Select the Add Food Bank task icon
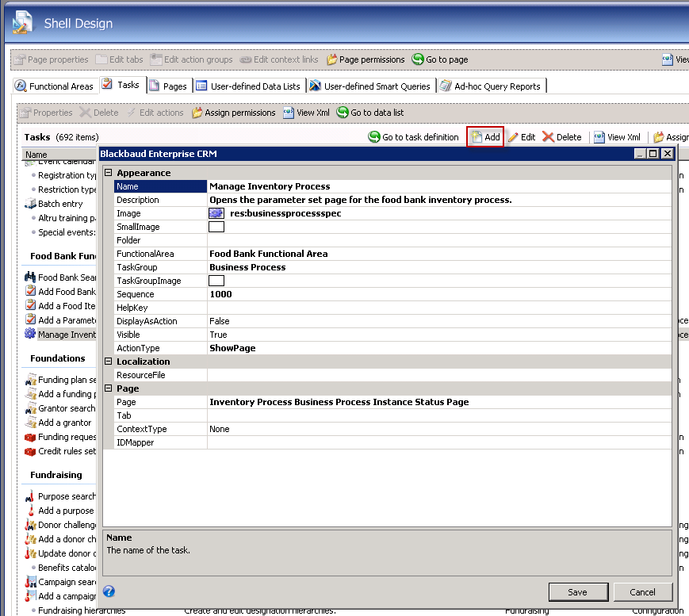 click(x=30, y=291)
